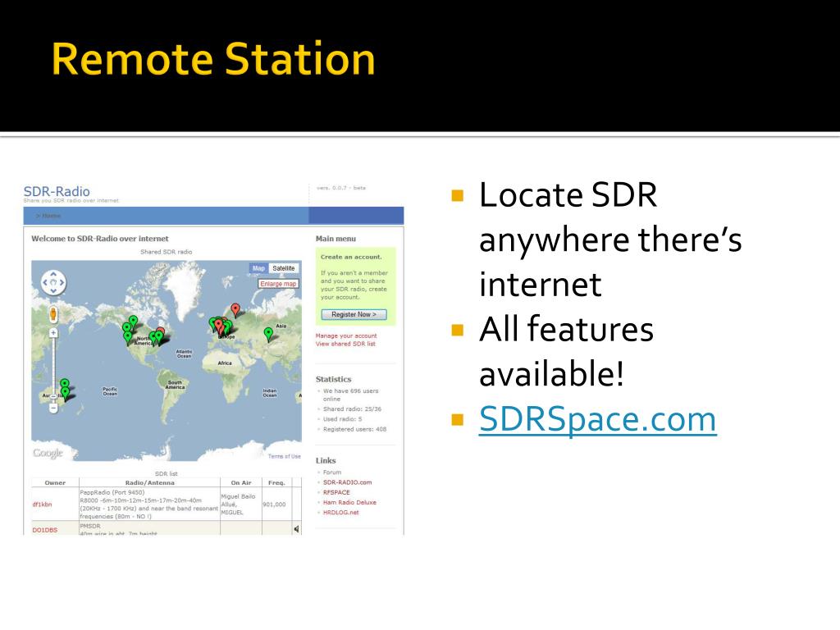This screenshot has height=630, width=840.
Task: Open the SDRSpace.com hyperlink
Action: tap(597, 419)
